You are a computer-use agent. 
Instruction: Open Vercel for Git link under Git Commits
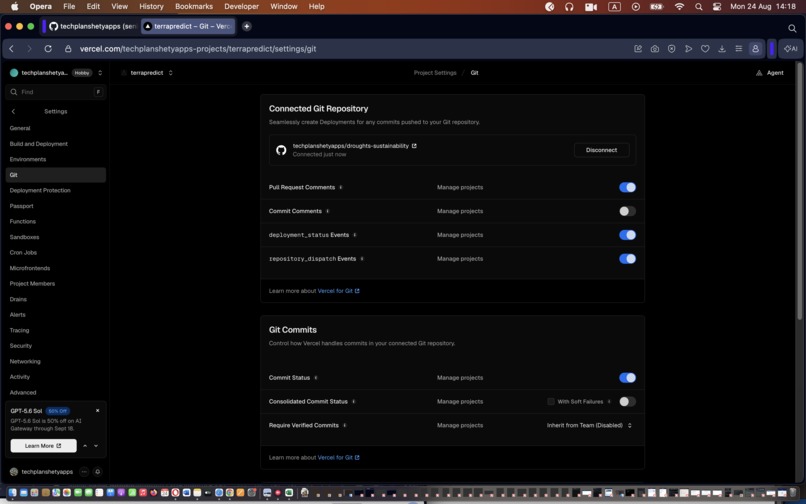(x=338, y=458)
